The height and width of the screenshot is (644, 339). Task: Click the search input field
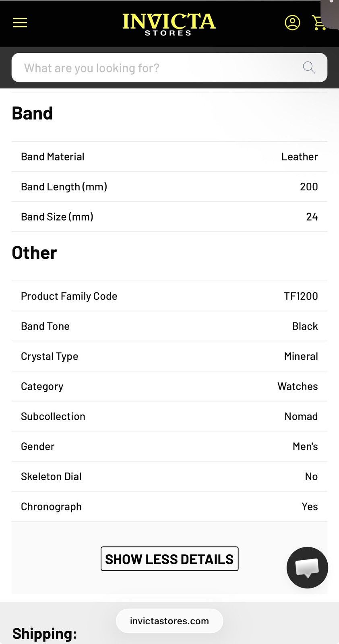tap(169, 68)
